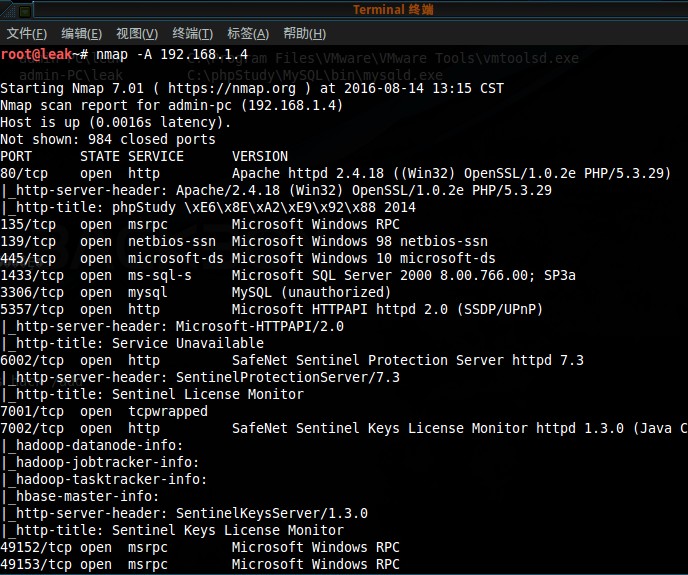Click the '135/tcp' port entry

28,224
